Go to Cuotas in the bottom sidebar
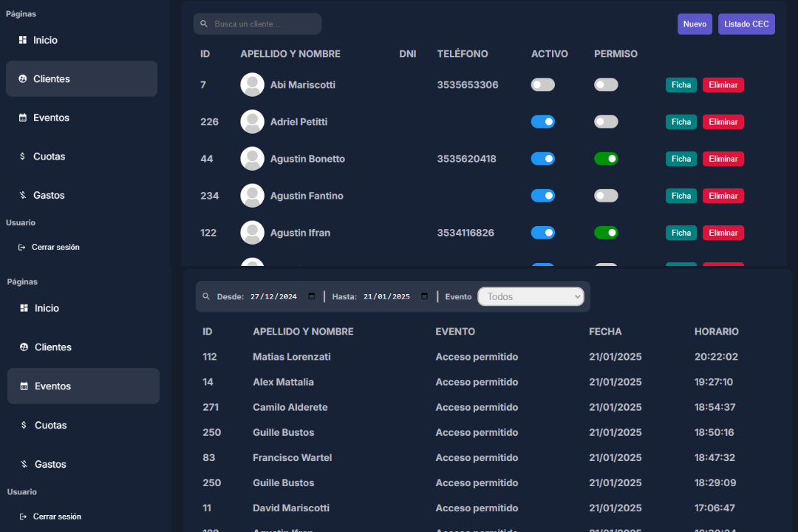This screenshot has height=532, width=798. click(50, 426)
